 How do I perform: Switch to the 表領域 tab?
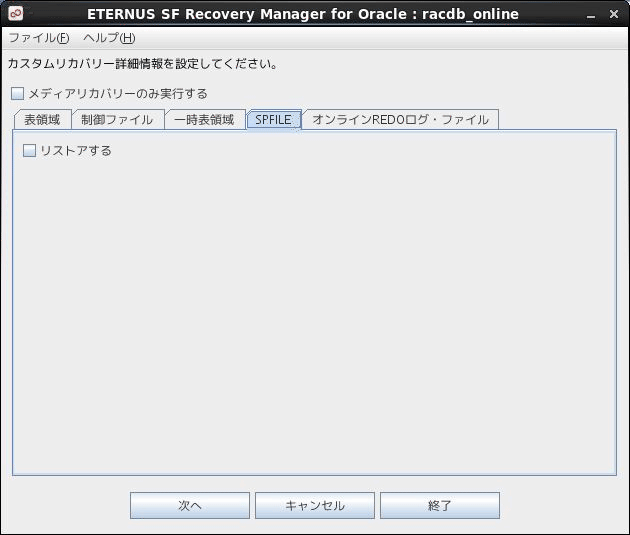tap(43, 120)
